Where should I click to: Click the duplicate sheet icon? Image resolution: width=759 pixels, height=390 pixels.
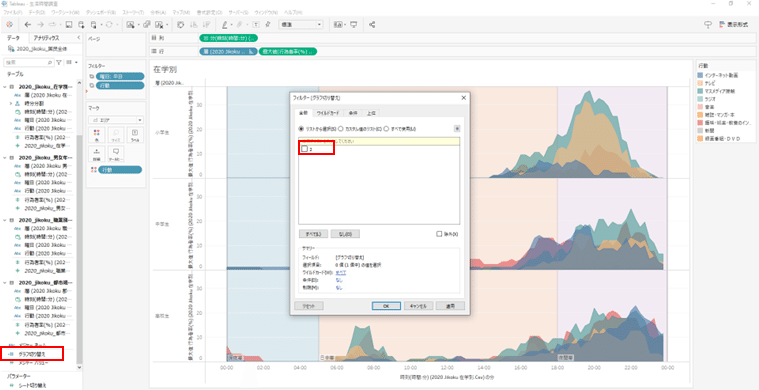tap(146, 24)
